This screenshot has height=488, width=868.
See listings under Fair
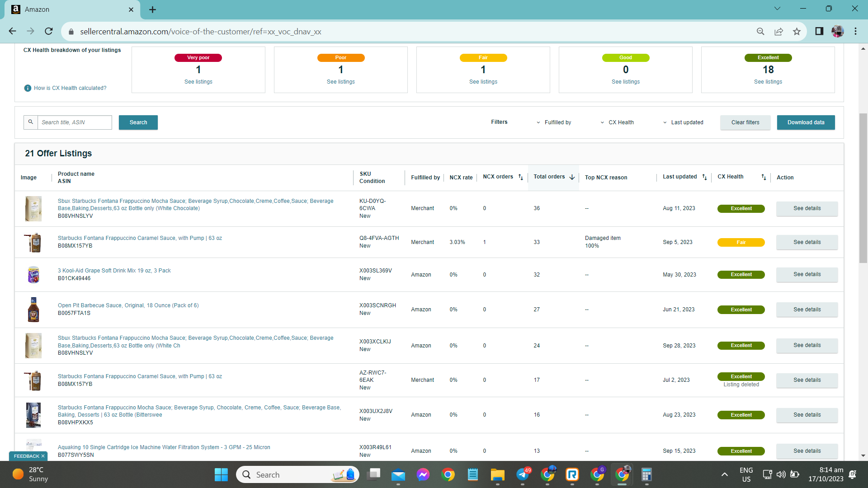click(483, 82)
